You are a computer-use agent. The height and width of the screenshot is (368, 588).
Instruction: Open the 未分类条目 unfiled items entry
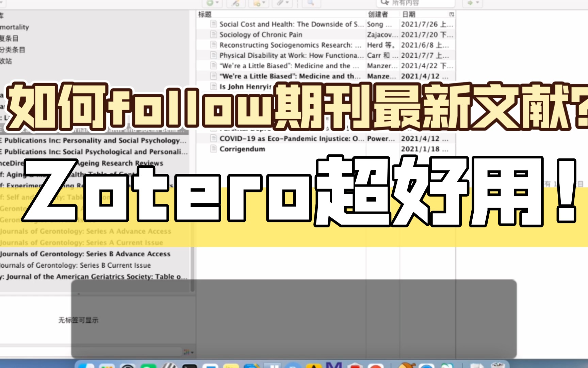[13, 50]
